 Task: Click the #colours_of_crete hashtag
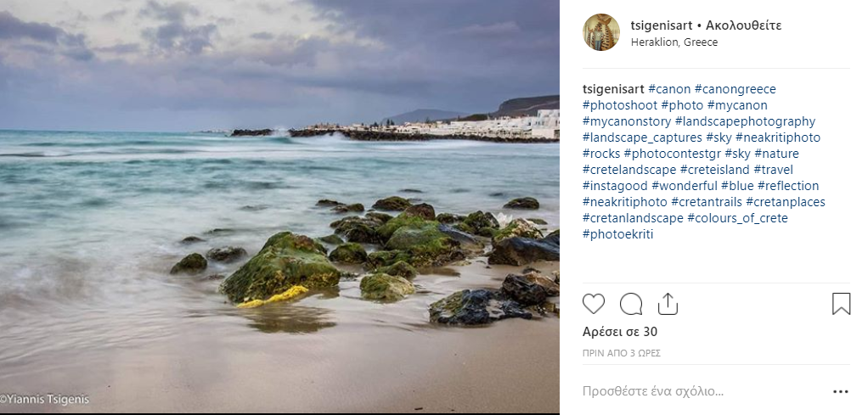click(737, 218)
